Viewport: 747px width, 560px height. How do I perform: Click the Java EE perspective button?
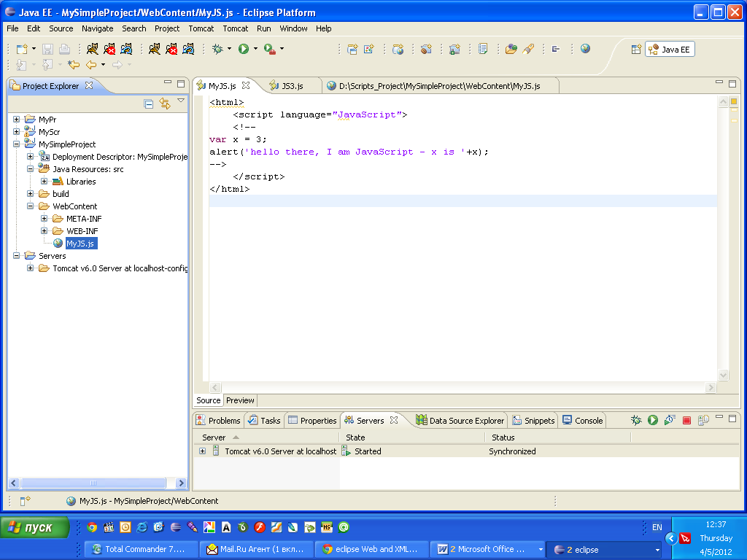(670, 50)
